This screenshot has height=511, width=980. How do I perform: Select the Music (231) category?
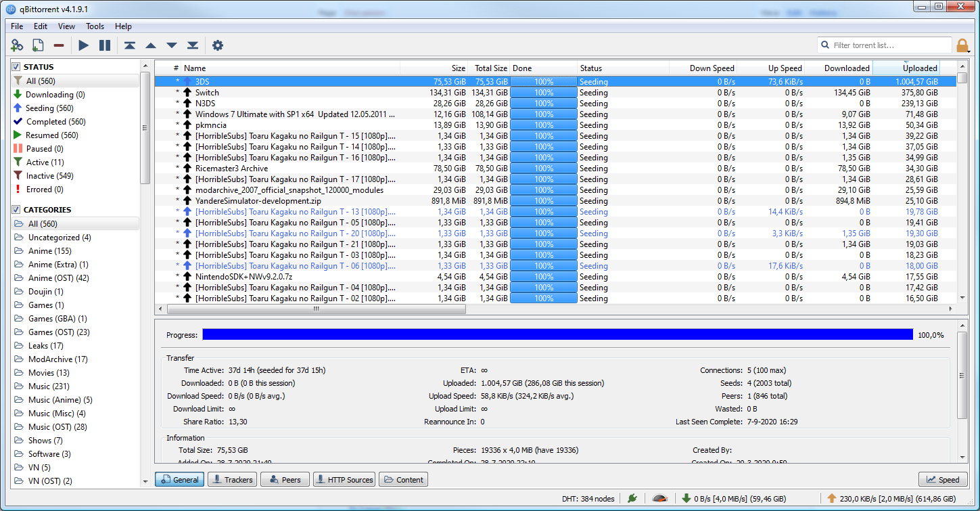pyautogui.click(x=49, y=386)
